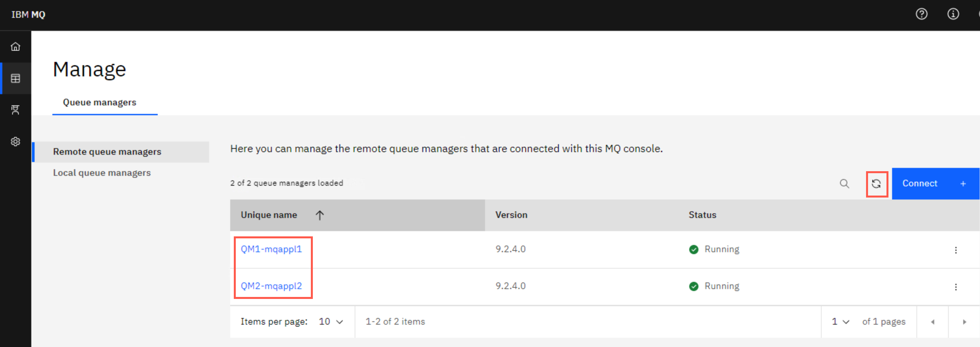Click the green Running status icon for QM1-mqappl1

(x=694, y=250)
